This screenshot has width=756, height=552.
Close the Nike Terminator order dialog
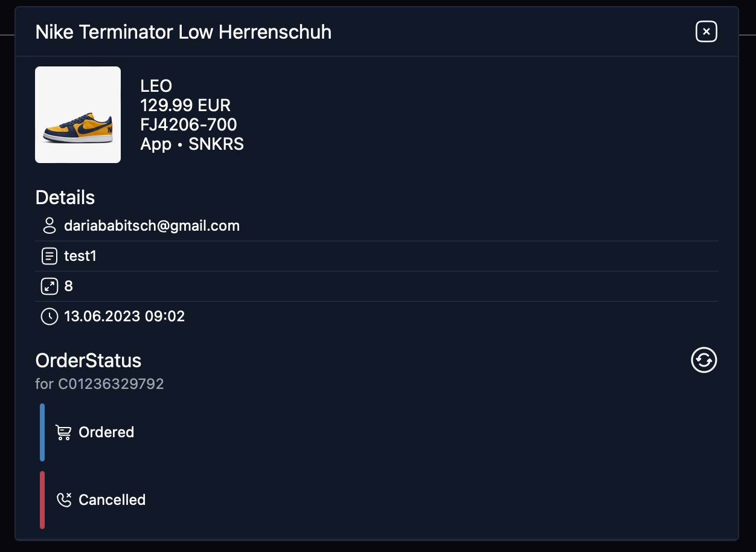[706, 31]
